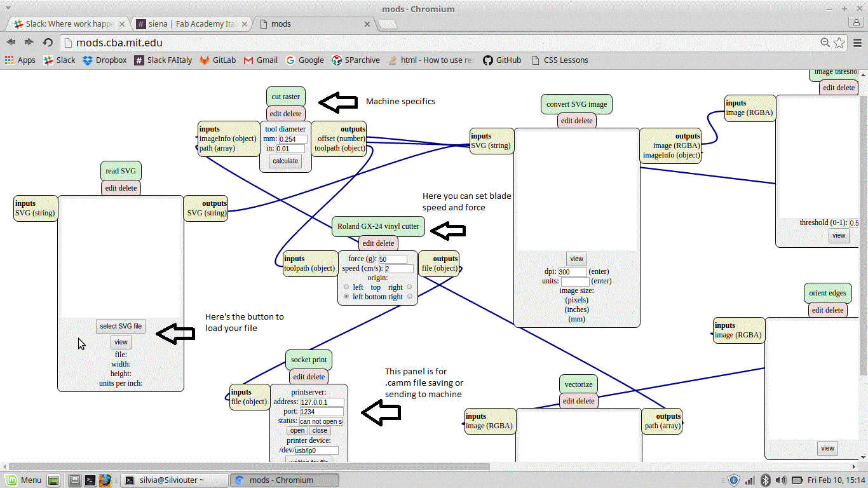Click the tool diameter mm field
This screenshot has width=868, height=488.
point(293,139)
